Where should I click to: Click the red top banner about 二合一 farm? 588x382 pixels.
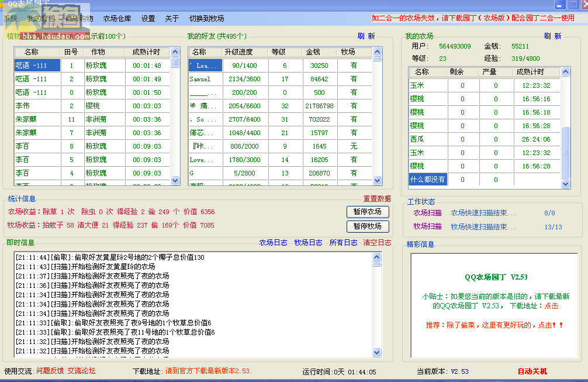pyautogui.click(x=473, y=18)
